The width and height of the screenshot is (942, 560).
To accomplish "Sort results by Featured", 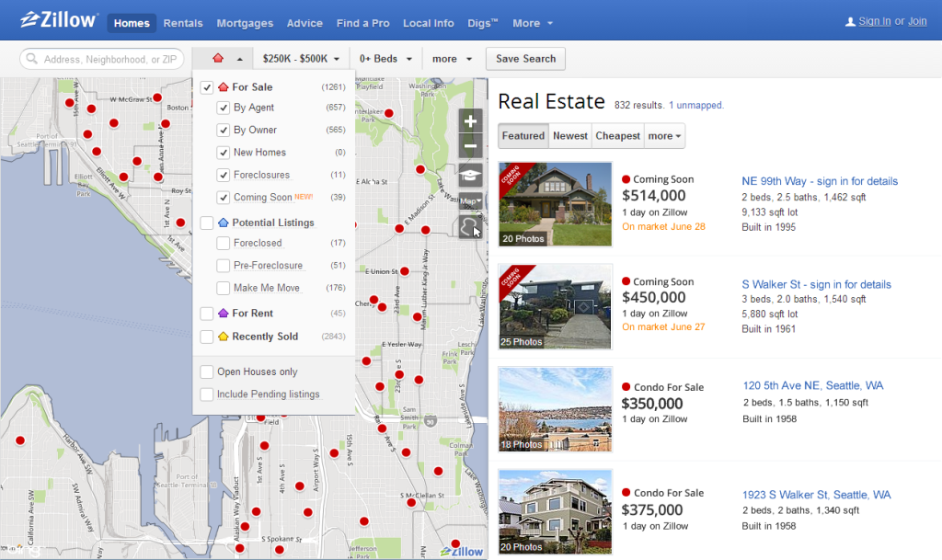I will (523, 136).
